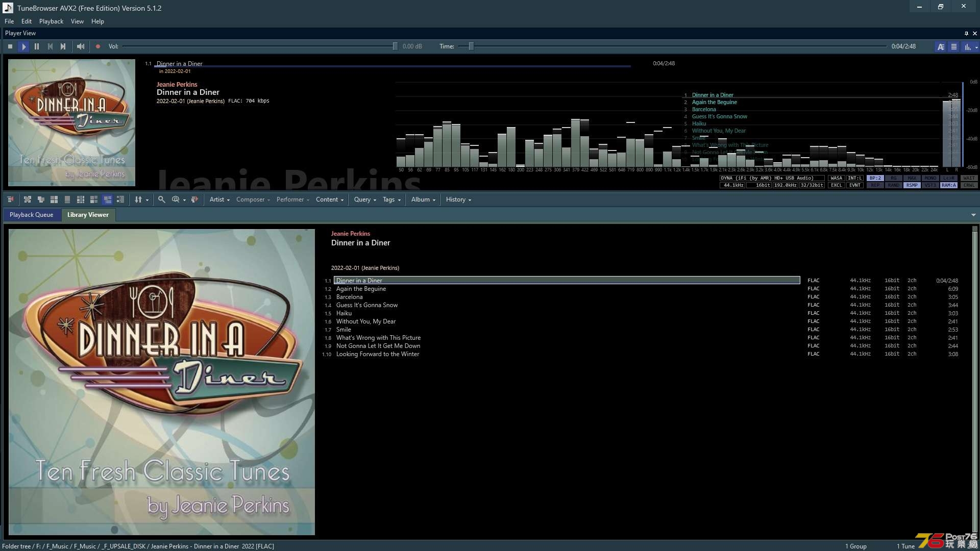The image size is (980, 551).
Task: Stop playback with the Stop button
Action: coord(10,46)
